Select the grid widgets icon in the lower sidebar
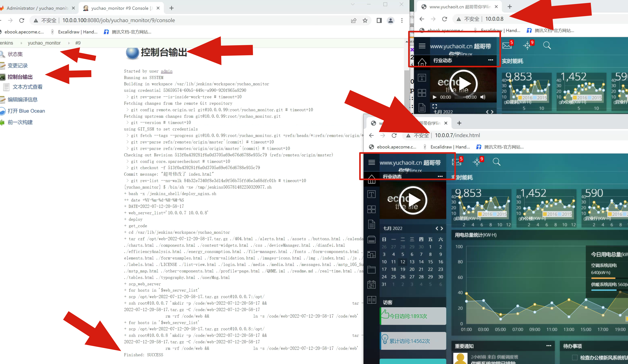628x364 pixels. tap(371, 209)
